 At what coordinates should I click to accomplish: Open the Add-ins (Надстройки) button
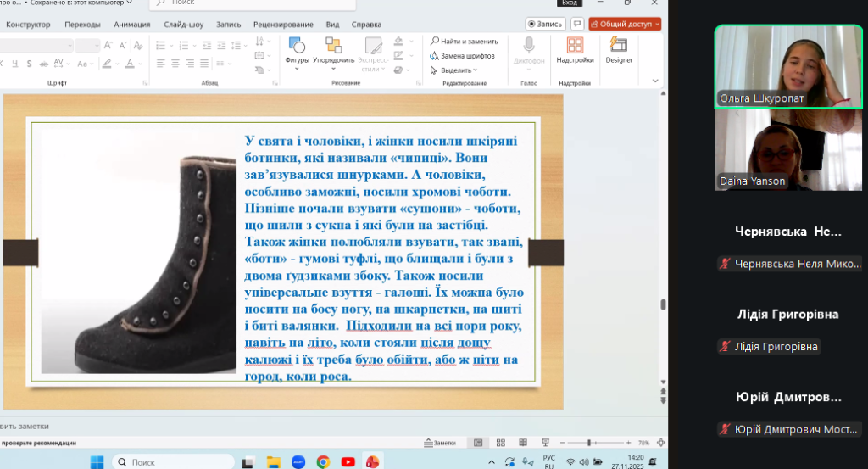[574, 50]
